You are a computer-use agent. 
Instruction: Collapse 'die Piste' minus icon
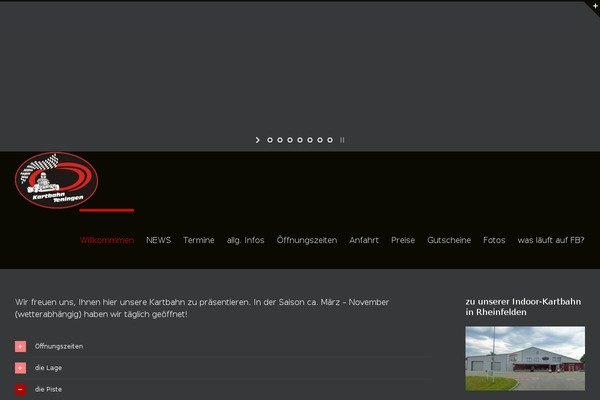click(x=20, y=389)
